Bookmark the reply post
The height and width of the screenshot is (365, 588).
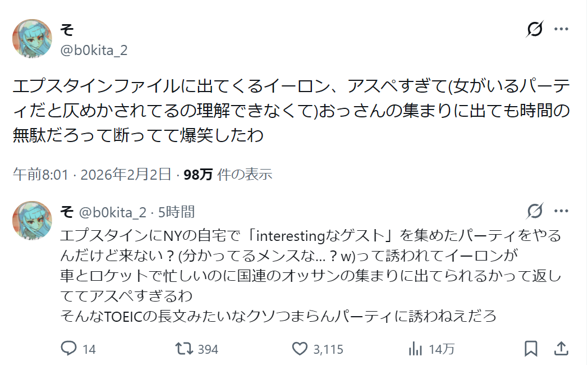pos(530,349)
